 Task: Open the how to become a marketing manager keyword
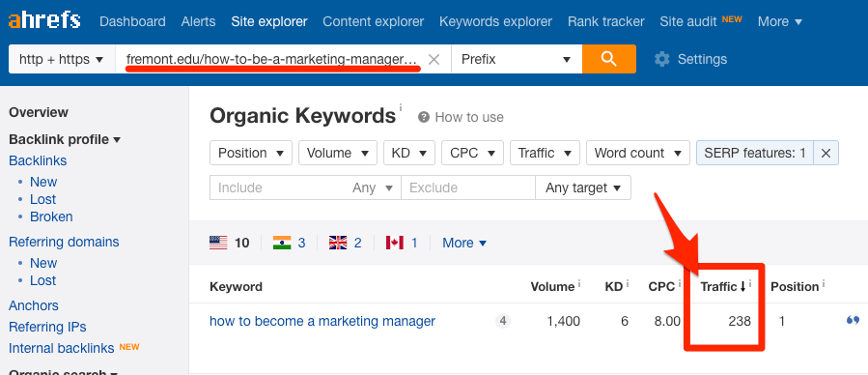click(x=322, y=321)
